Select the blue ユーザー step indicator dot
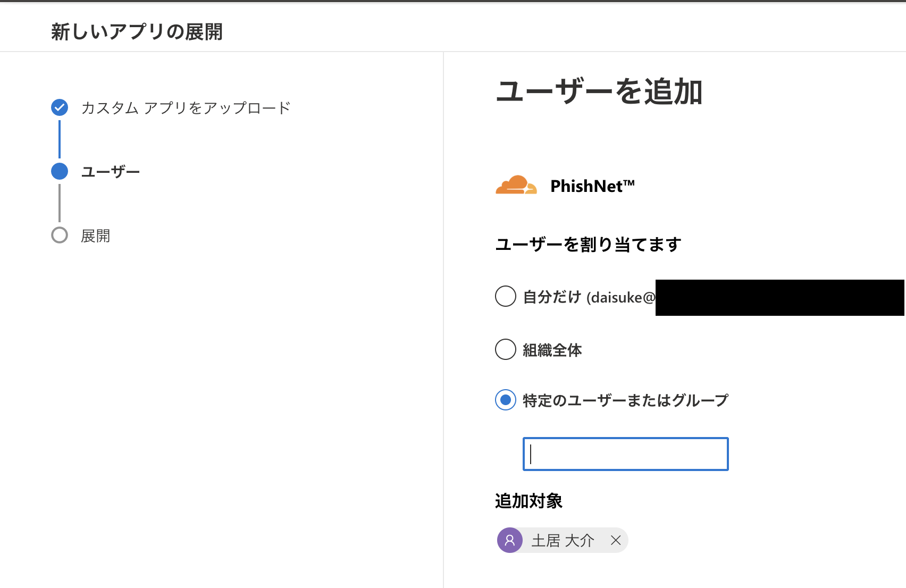Screen dimensions: 906x588 pos(59,171)
